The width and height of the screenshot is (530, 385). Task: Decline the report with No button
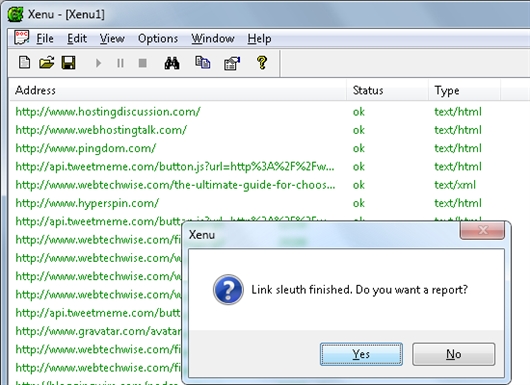pyautogui.click(x=454, y=354)
